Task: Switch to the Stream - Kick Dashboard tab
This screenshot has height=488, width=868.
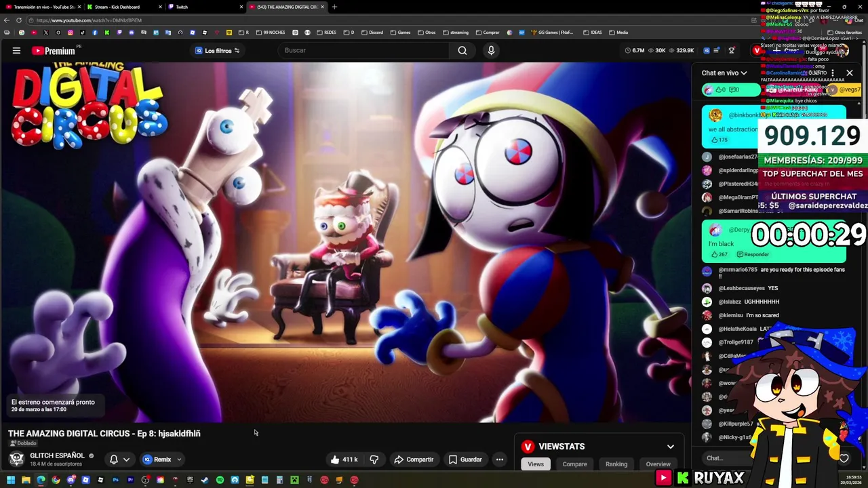Action: click(122, 7)
